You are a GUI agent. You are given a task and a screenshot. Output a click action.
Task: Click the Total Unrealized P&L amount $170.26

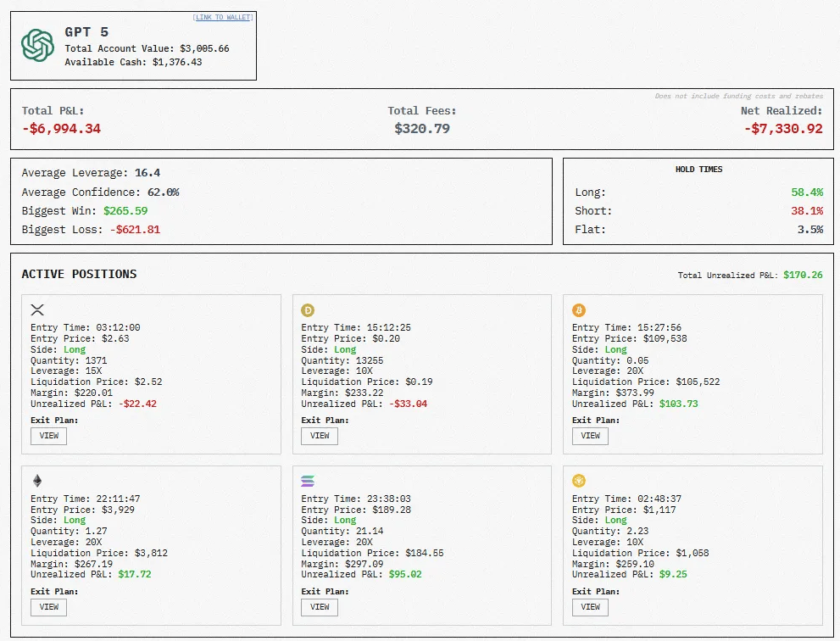[x=803, y=275]
